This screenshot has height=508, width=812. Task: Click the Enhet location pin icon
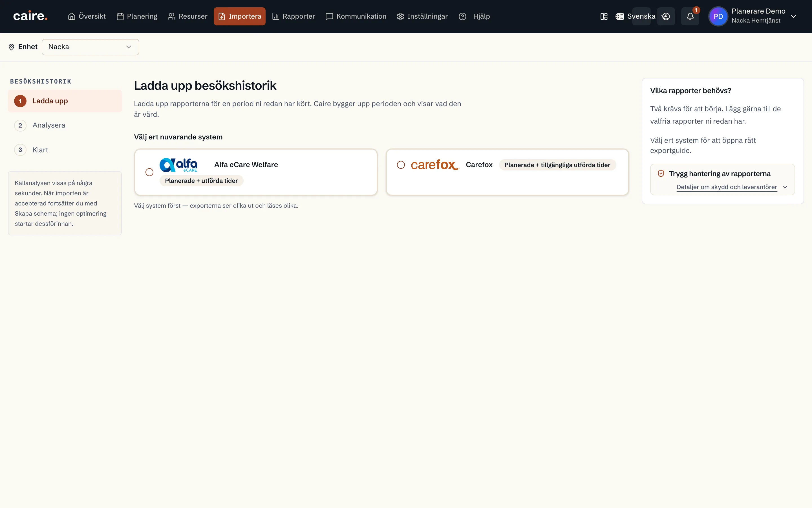[x=11, y=47]
